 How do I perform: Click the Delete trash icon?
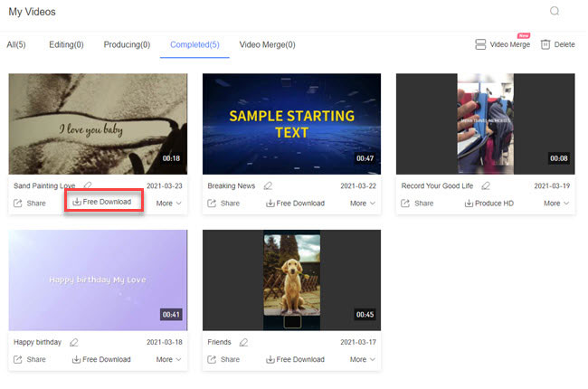(x=545, y=44)
